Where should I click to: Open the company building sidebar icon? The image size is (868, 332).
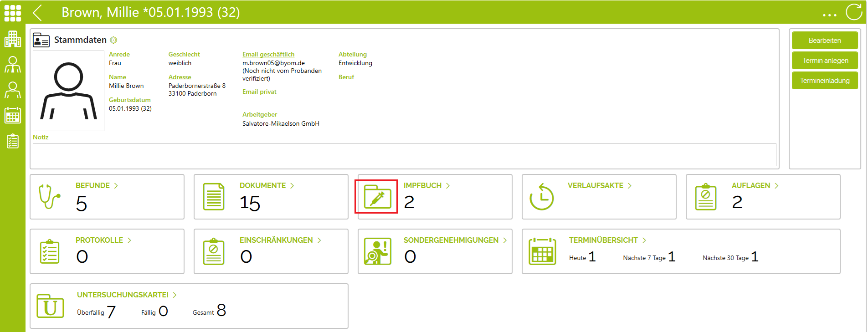[x=13, y=39]
